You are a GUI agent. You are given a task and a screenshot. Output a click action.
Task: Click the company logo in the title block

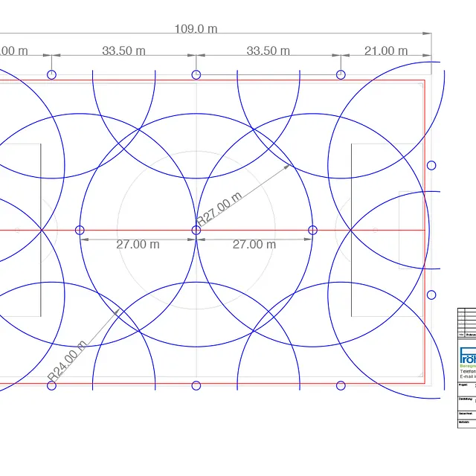tap(467, 358)
